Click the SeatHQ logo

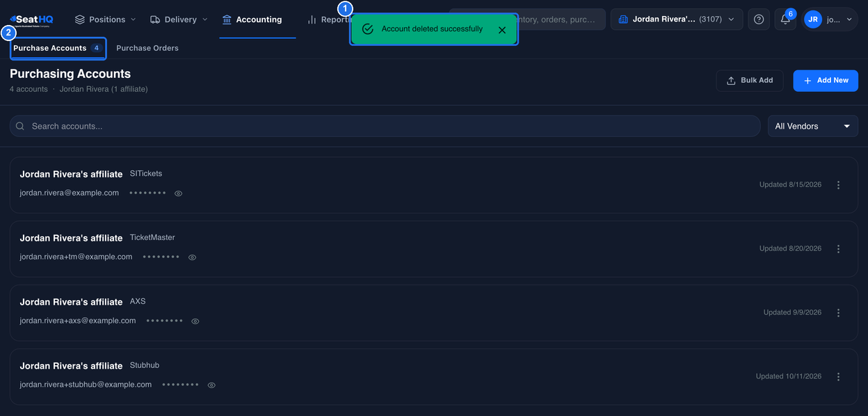click(32, 19)
